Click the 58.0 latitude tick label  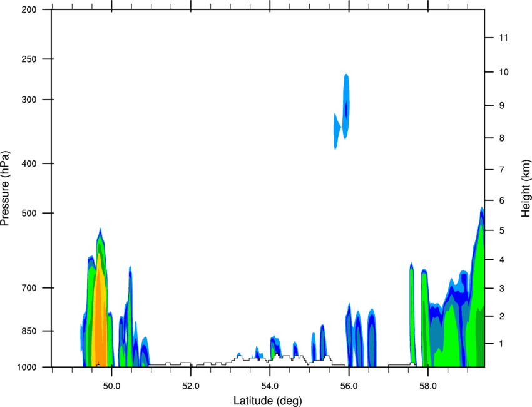[x=428, y=386]
